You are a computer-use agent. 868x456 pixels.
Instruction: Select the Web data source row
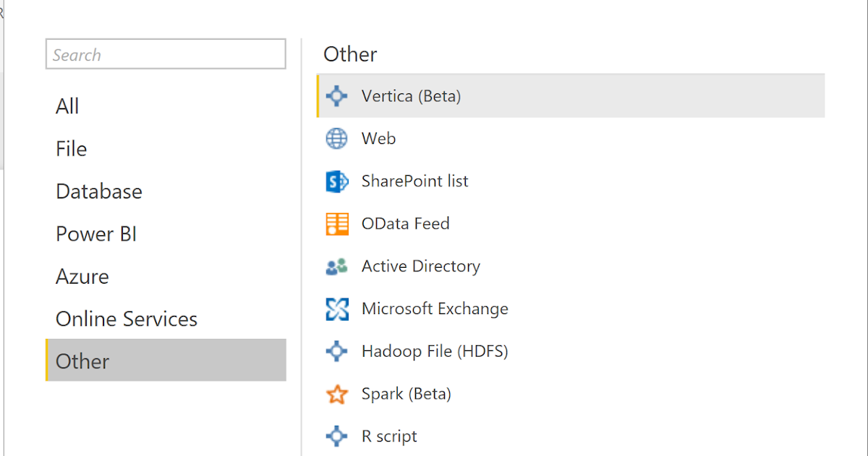pyautogui.click(x=506, y=138)
